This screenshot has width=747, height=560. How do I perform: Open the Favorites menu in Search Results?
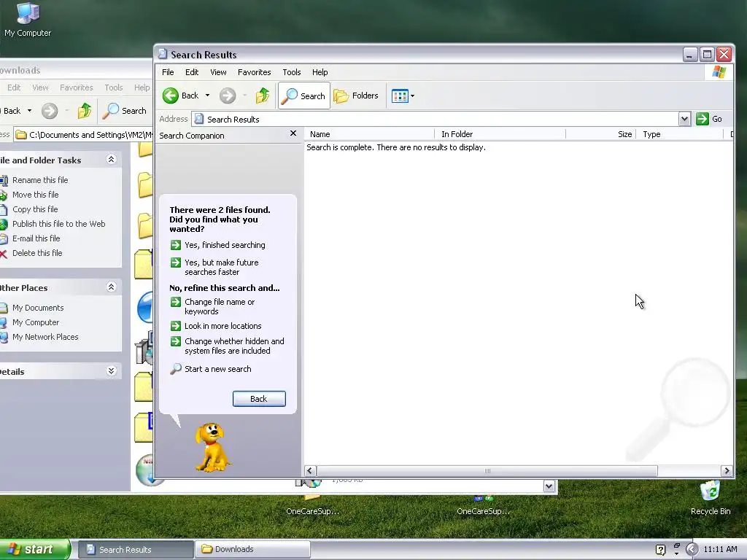pyautogui.click(x=254, y=72)
